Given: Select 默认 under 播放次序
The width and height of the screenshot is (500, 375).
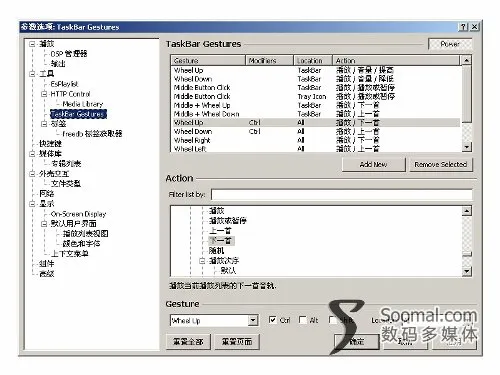Looking at the screenshot, I should point(228,270).
